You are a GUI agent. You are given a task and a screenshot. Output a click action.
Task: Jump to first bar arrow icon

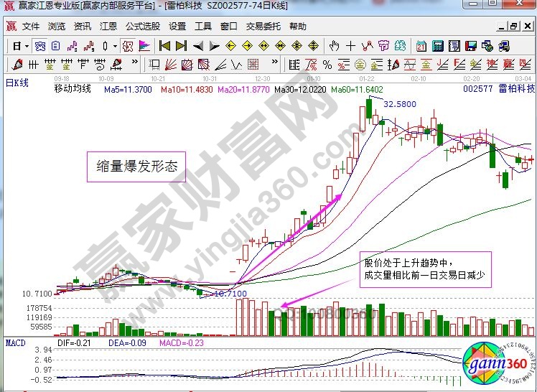point(164,46)
